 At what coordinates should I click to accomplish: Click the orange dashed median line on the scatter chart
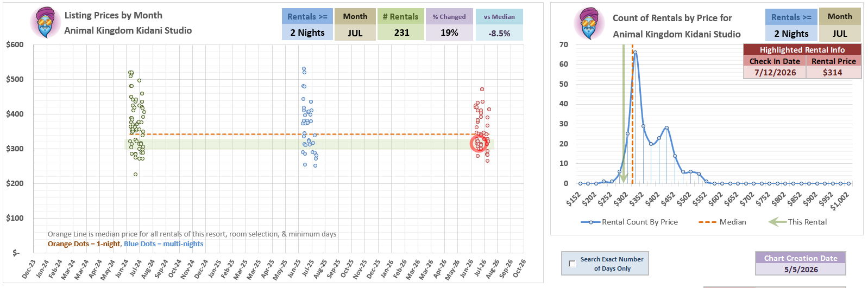click(x=304, y=134)
